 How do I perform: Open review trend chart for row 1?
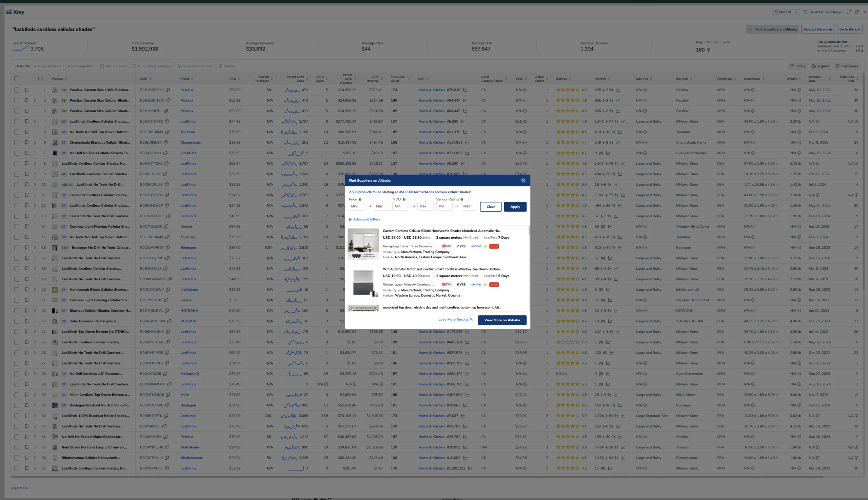(x=617, y=90)
